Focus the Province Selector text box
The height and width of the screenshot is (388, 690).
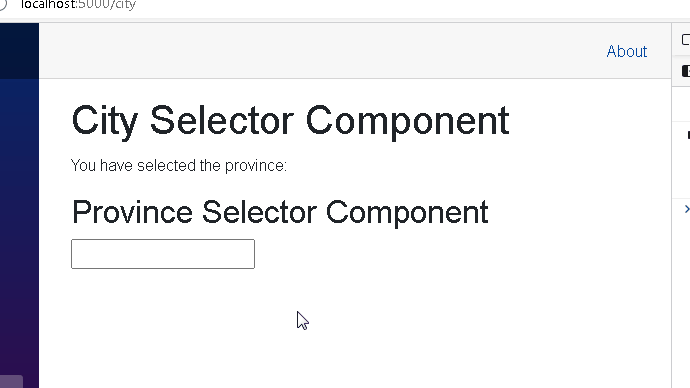163,254
